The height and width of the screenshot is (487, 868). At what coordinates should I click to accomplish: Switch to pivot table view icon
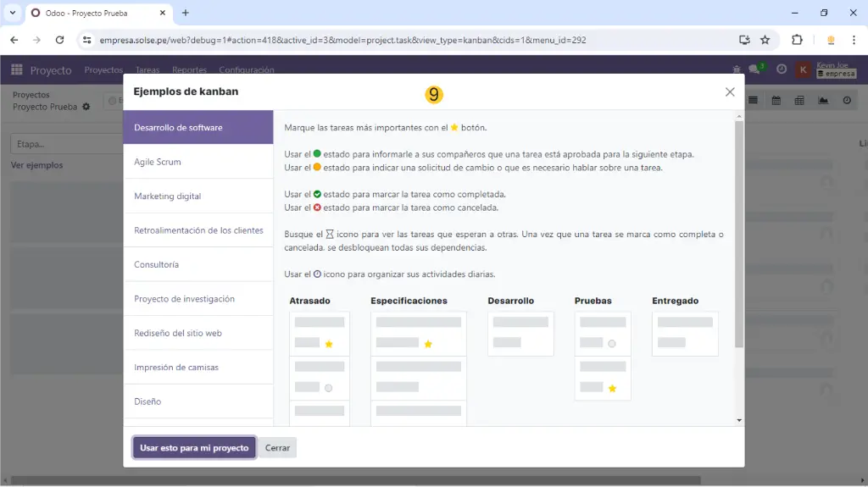799,101
